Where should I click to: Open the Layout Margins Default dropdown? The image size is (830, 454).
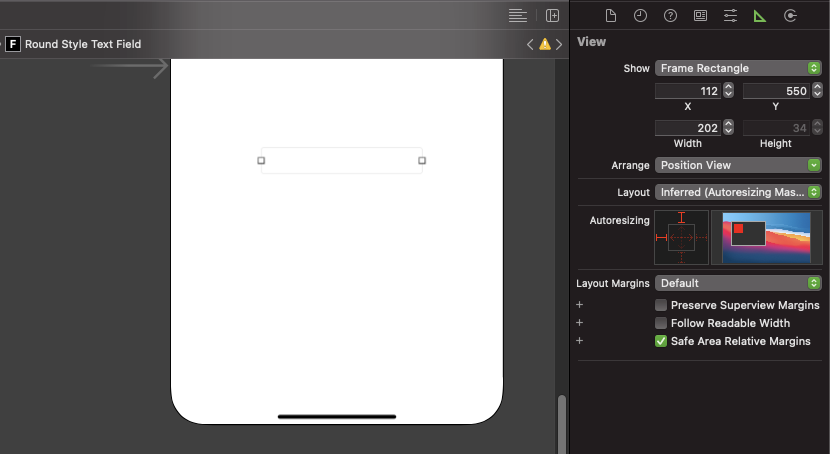(x=738, y=283)
